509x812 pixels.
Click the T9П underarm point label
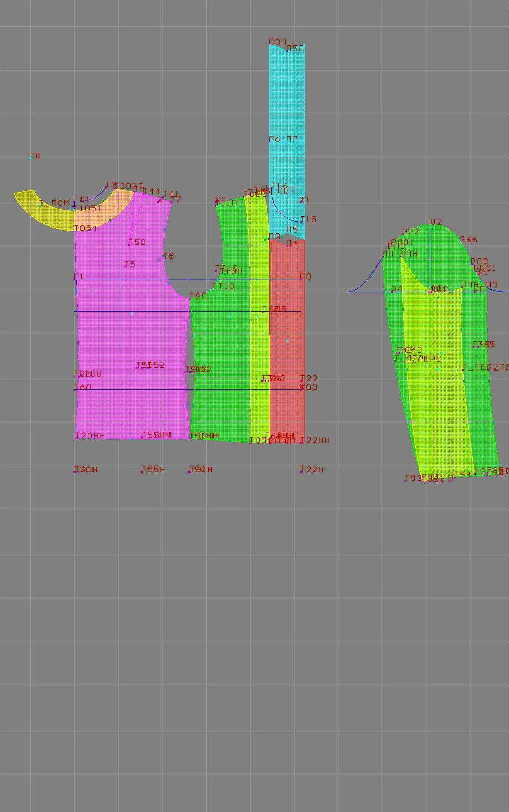[x=198, y=296]
